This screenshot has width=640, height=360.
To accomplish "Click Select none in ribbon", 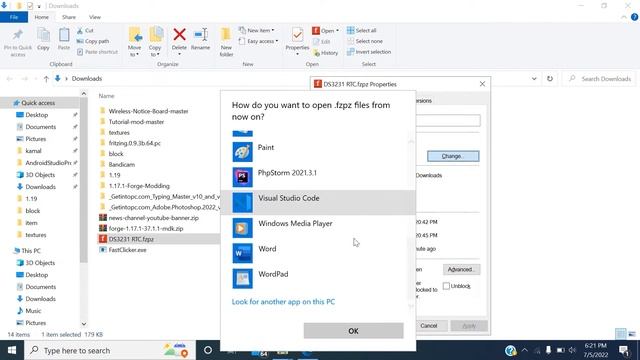I will (365, 41).
